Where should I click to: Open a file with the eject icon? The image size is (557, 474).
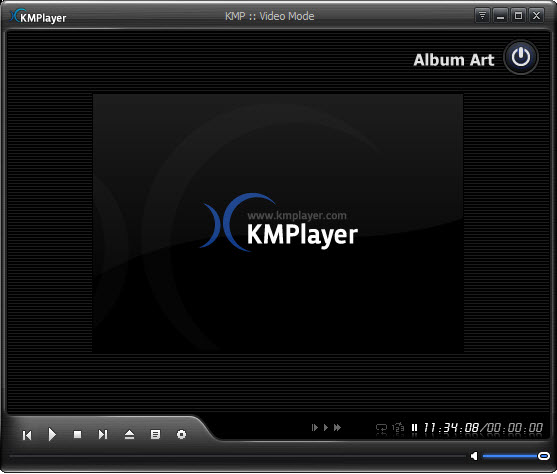coord(129,435)
